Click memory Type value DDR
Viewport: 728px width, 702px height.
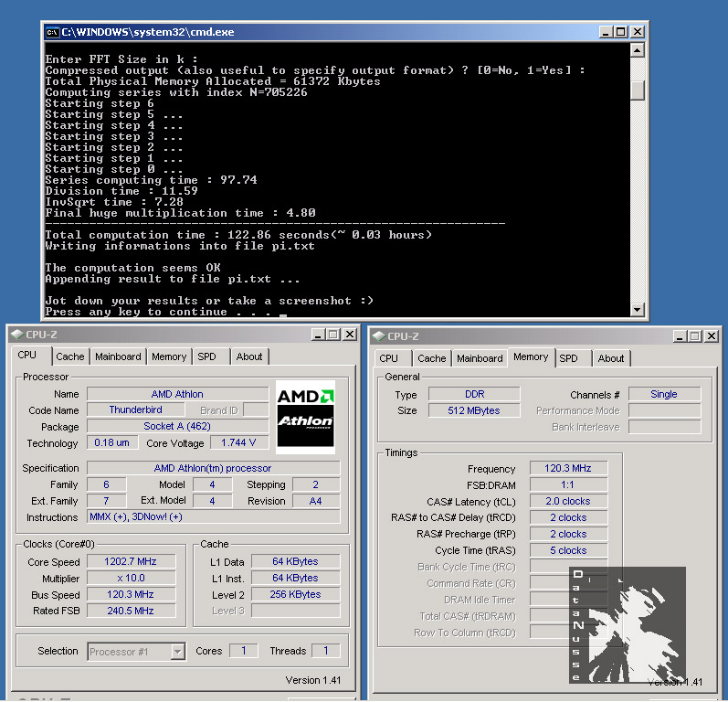(x=474, y=394)
